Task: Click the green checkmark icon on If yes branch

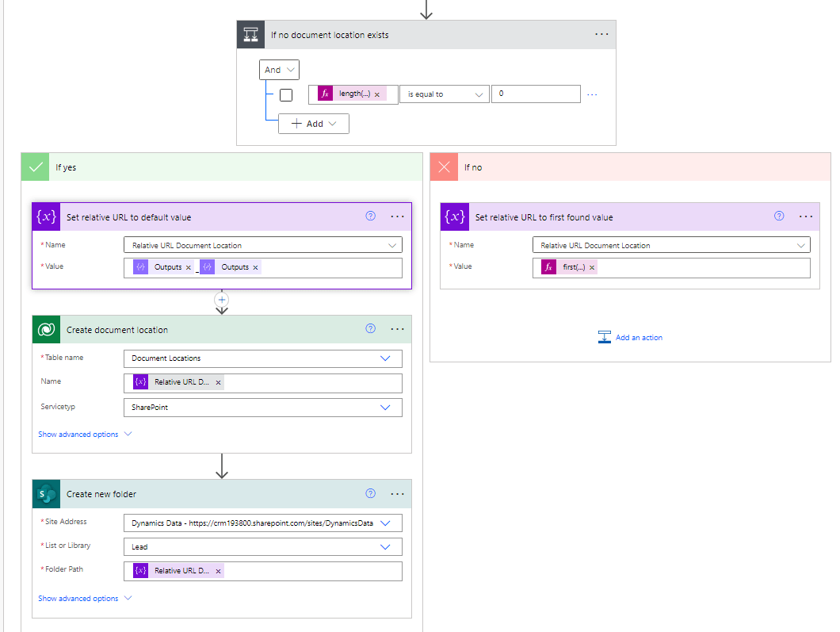Action: click(35, 167)
